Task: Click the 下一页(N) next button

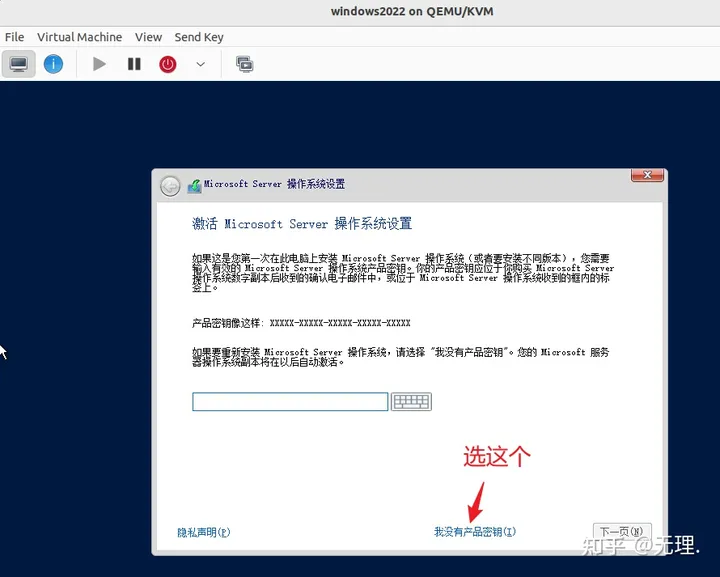Action: click(x=622, y=532)
